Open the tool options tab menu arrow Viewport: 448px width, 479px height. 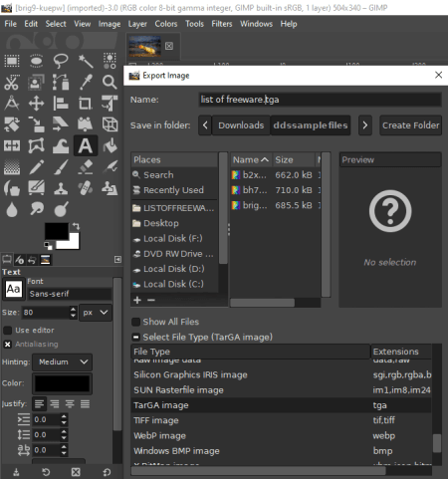[x=117, y=259]
